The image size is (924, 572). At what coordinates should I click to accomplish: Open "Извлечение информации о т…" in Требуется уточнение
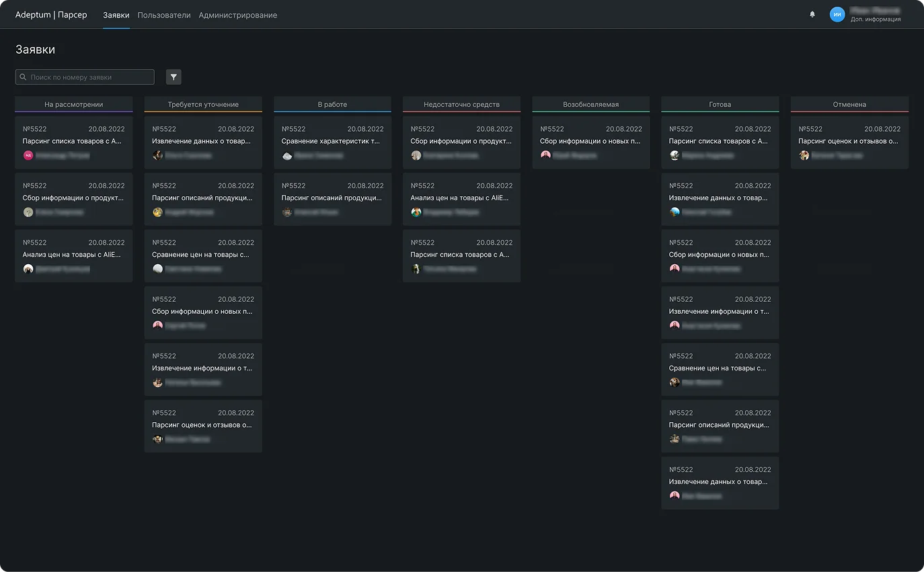(x=203, y=369)
